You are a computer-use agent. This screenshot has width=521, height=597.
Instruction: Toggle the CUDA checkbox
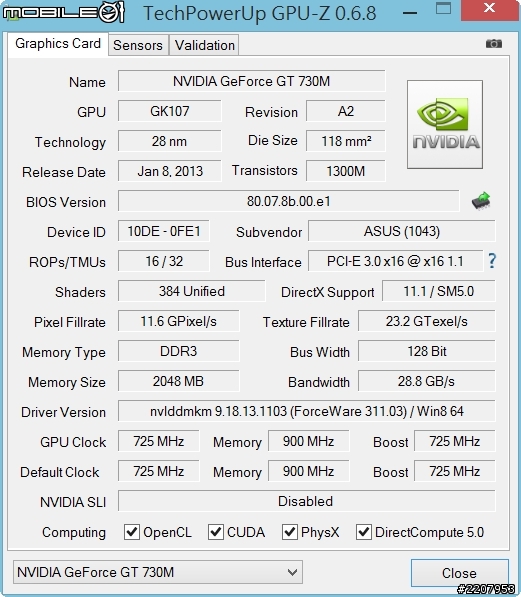click(x=216, y=532)
